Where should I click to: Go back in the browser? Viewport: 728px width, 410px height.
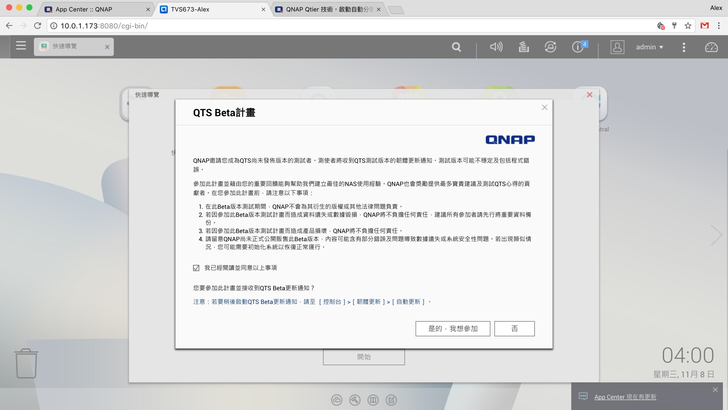click(x=9, y=26)
